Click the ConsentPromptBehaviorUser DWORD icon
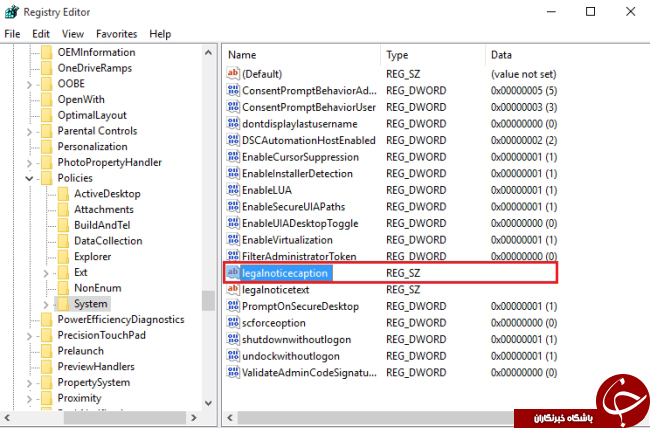The image size is (650, 428). click(233, 107)
